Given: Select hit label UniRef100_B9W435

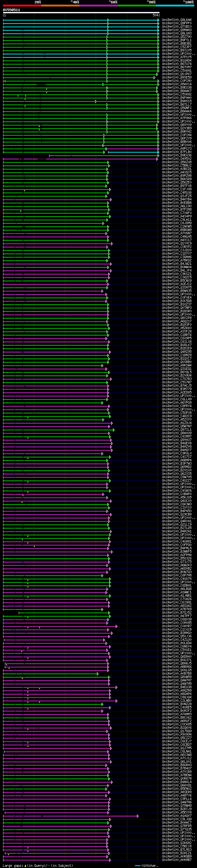Looking at the screenshot, I should 177,291.
